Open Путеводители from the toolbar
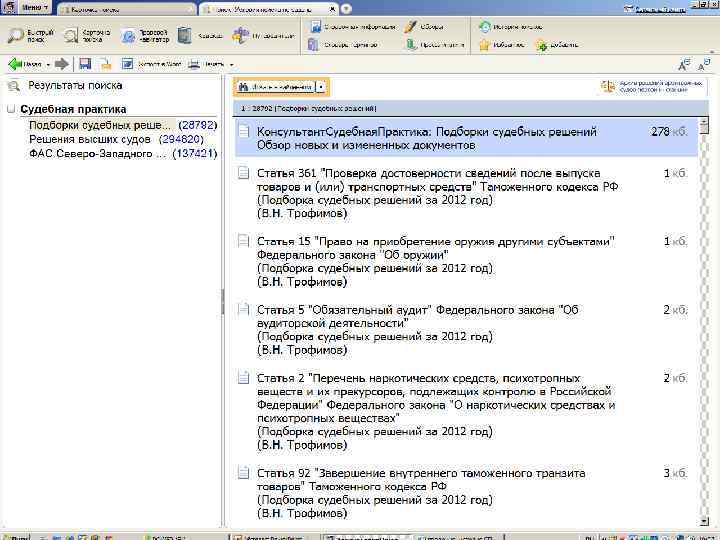This screenshot has width=720, height=540. pos(263,35)
